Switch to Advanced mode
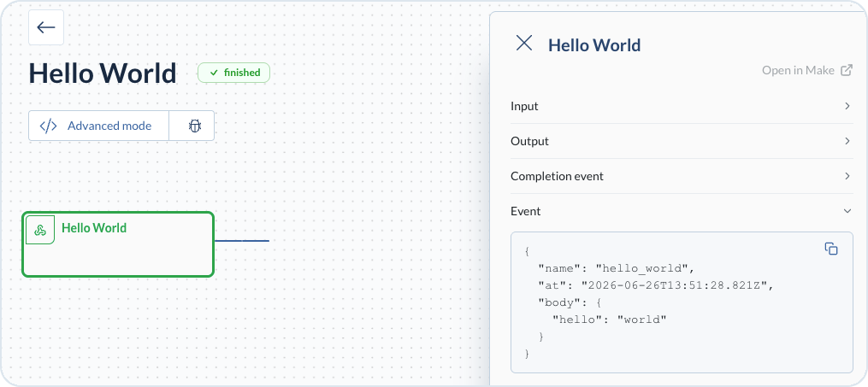Screen dimensions: 868x387 (x=98, y=126)
